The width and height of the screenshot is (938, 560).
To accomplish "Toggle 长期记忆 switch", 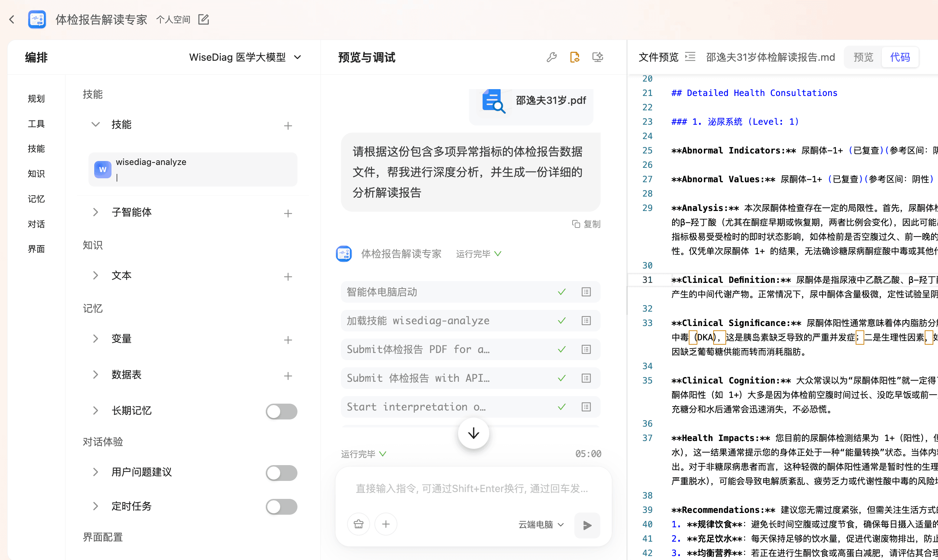I will (x=281, y=411).
